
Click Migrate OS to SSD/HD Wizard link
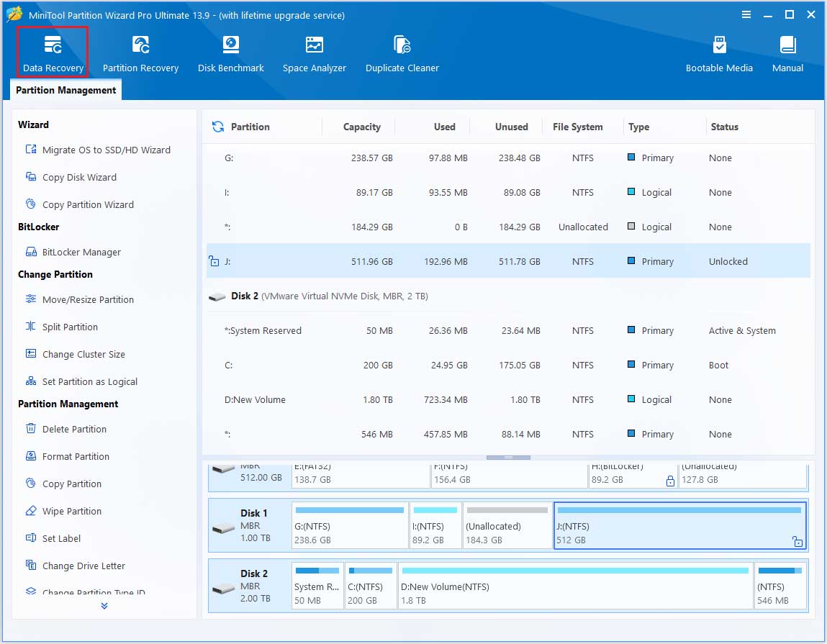point(106,150)
